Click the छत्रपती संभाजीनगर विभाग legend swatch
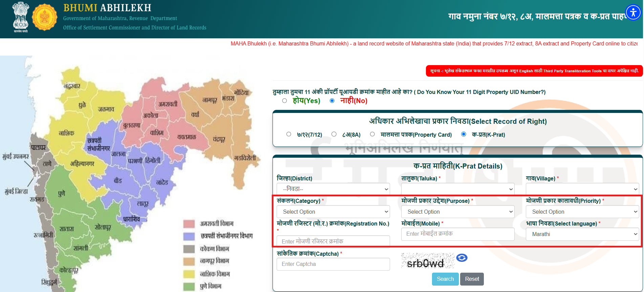Screen dimensions: 644x292 click(x=189, y=236)
